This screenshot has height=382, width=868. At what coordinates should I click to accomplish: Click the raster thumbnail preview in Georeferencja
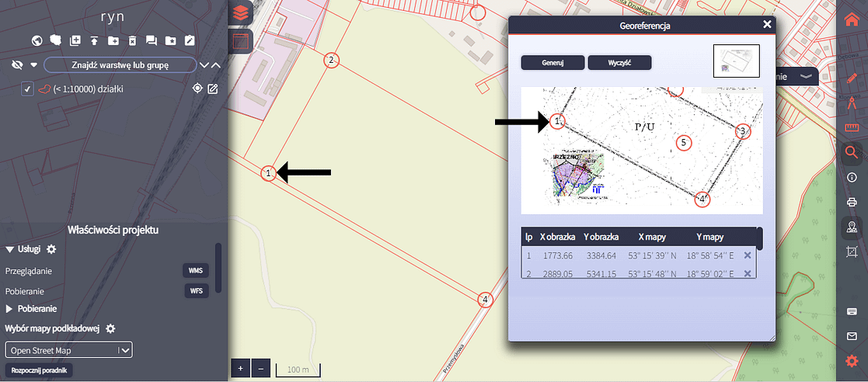736,61
